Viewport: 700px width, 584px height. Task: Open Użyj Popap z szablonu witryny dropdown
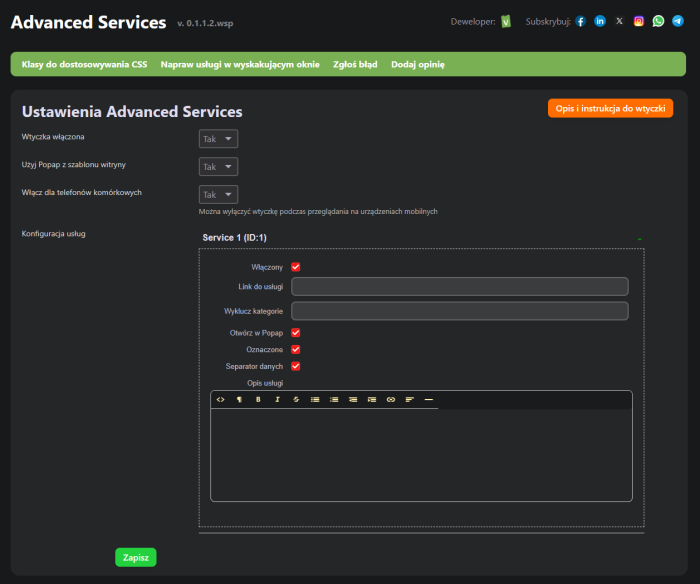tap(218, 167)
